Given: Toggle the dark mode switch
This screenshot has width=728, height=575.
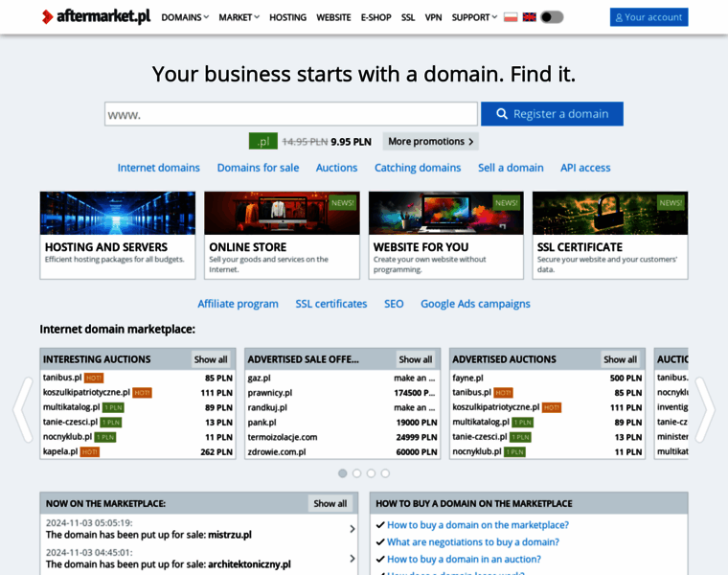Looking at the screenshot, I should pos(552,17).
